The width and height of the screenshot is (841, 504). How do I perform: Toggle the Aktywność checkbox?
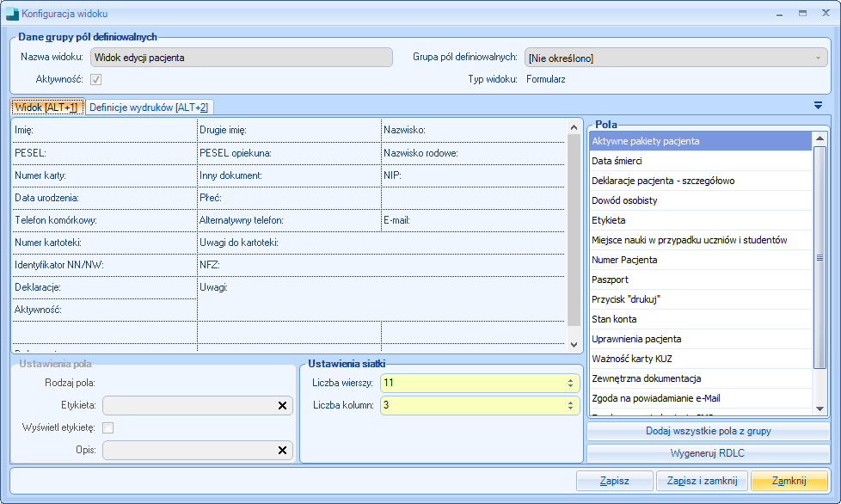(96, 79)
